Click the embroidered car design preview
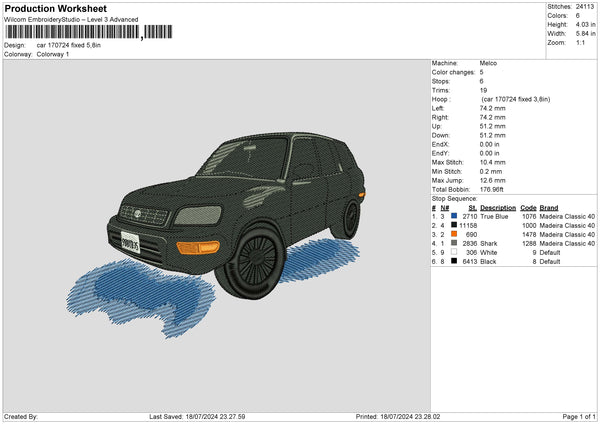 (216, 234)
